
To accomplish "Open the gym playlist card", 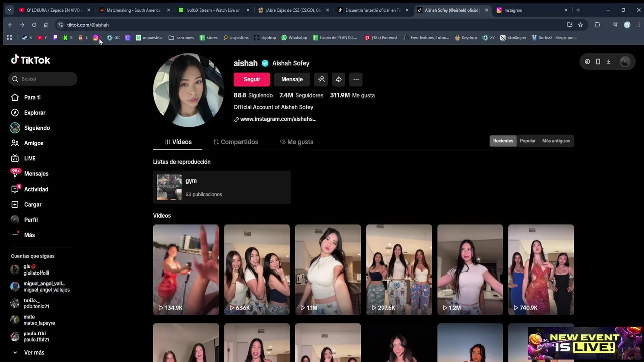I will [x=222, y=188].
